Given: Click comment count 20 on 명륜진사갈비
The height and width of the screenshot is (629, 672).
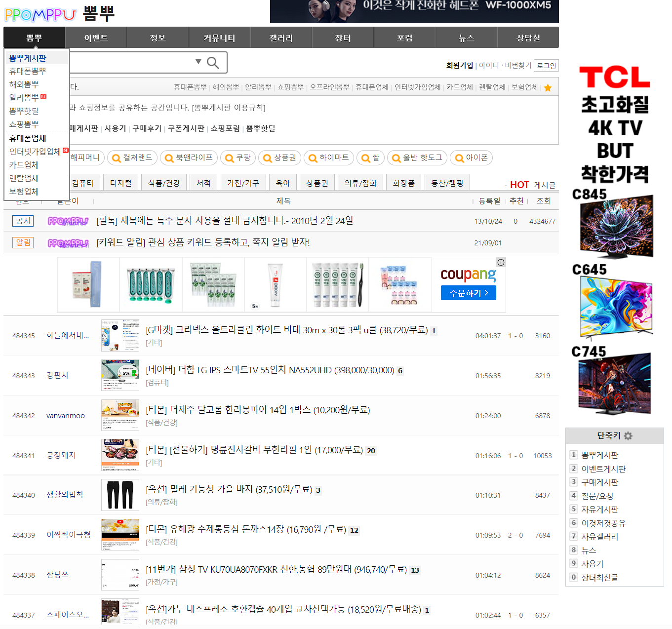Looking at the screenshot, I should click(371, 451).
